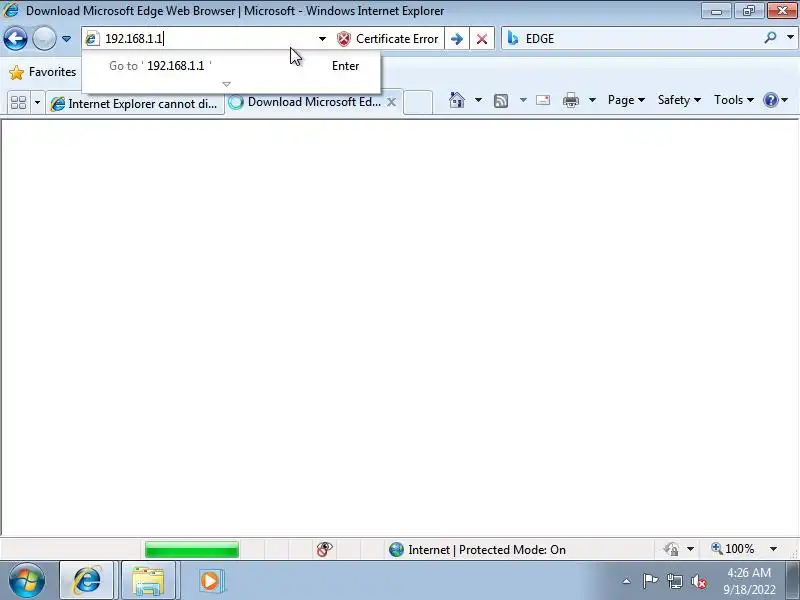The image size is (800, 600).
Task: Click the Bing search provider icon
Action: 513,38
